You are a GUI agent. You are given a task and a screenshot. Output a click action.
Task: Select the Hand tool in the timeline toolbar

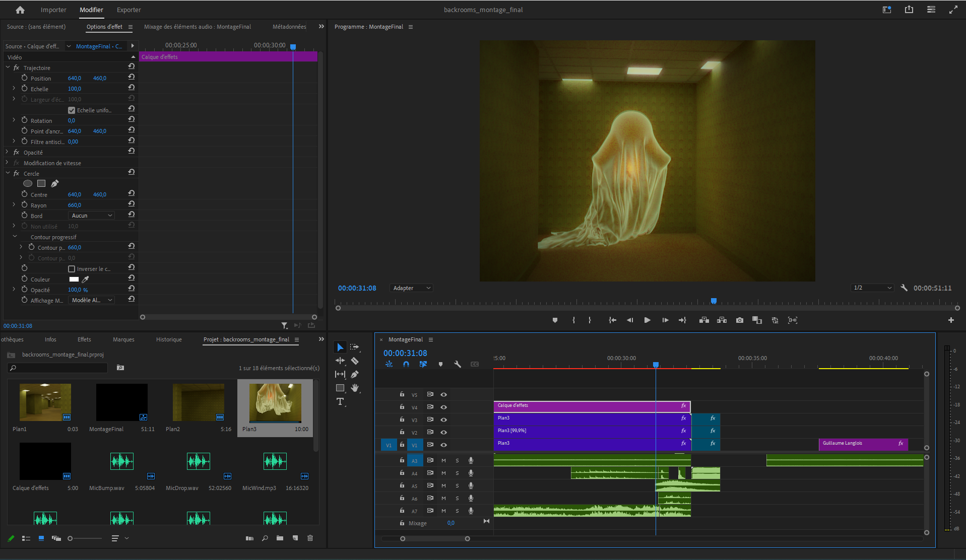click(355, 388)
